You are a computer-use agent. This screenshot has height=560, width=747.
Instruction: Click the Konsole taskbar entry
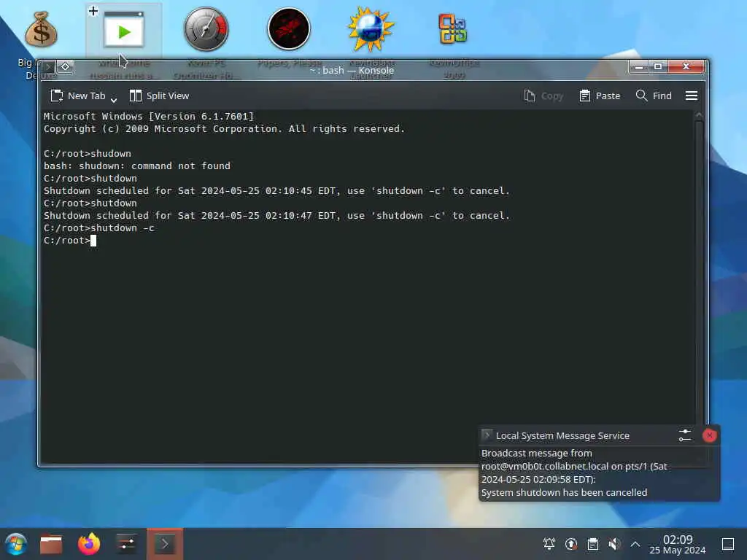coord(165,544)
